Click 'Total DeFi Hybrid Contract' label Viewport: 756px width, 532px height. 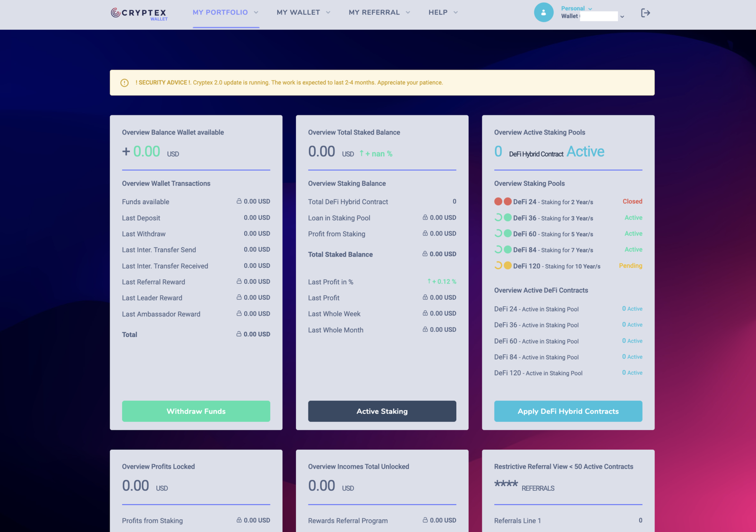coord(348,202)
